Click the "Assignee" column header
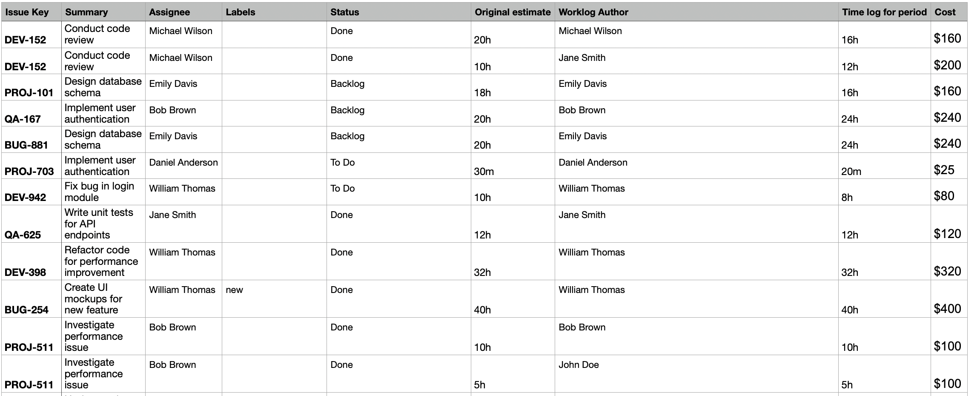Image resolution: width=980 pixels, height=396 pixels. click(169, 12)
